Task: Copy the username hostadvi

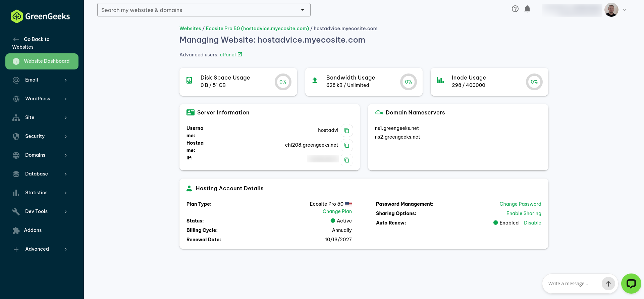Action: 347,131
